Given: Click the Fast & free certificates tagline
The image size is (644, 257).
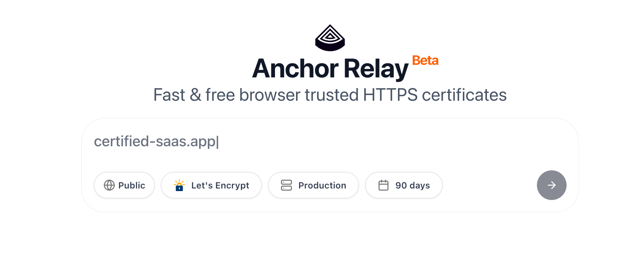Looking at the screenshot, I should [330, 95].
